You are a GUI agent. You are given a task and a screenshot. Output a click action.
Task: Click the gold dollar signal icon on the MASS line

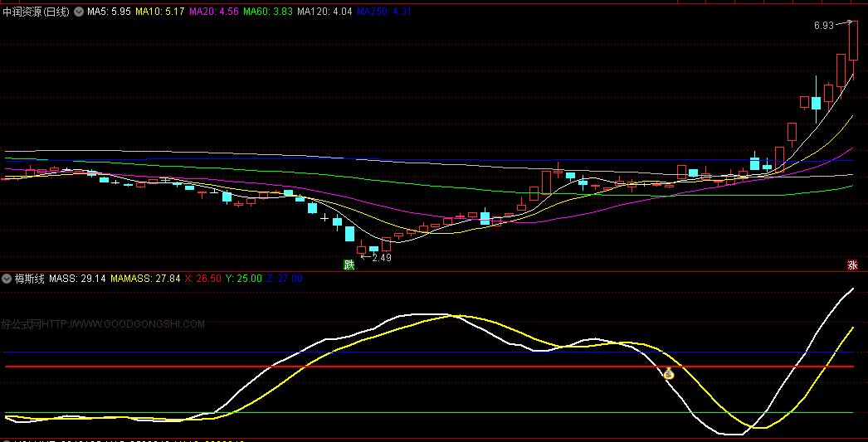tap(669, 375)
